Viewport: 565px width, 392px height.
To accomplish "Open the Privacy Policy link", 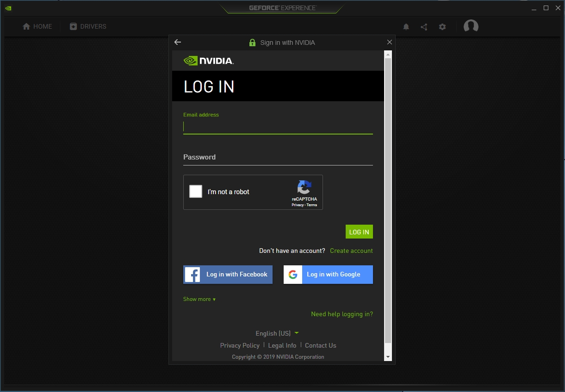I will click(240, 345).
